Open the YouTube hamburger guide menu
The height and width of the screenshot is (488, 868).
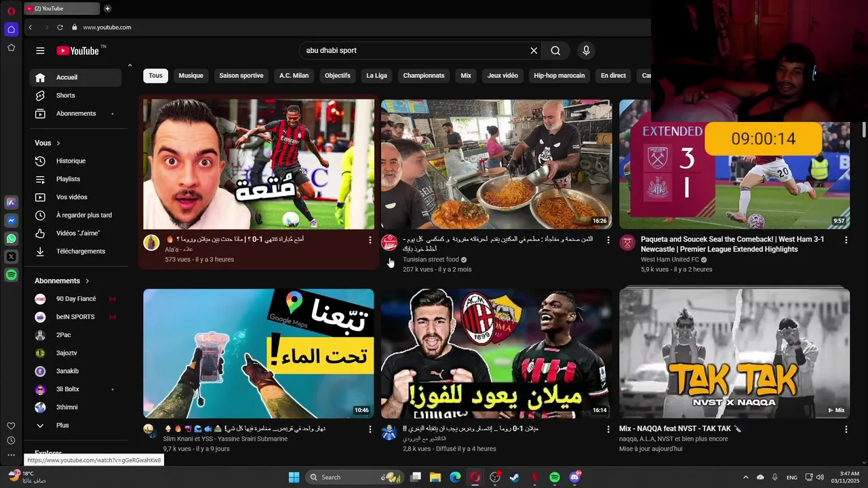[x=40, y=51]
